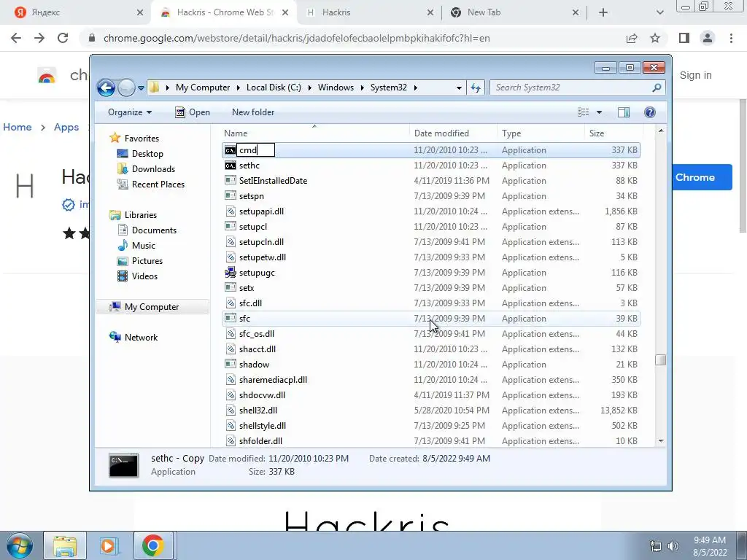747x560 pixels.
Task: Bookmark this page with the star icon
Action: coord(656,38)
